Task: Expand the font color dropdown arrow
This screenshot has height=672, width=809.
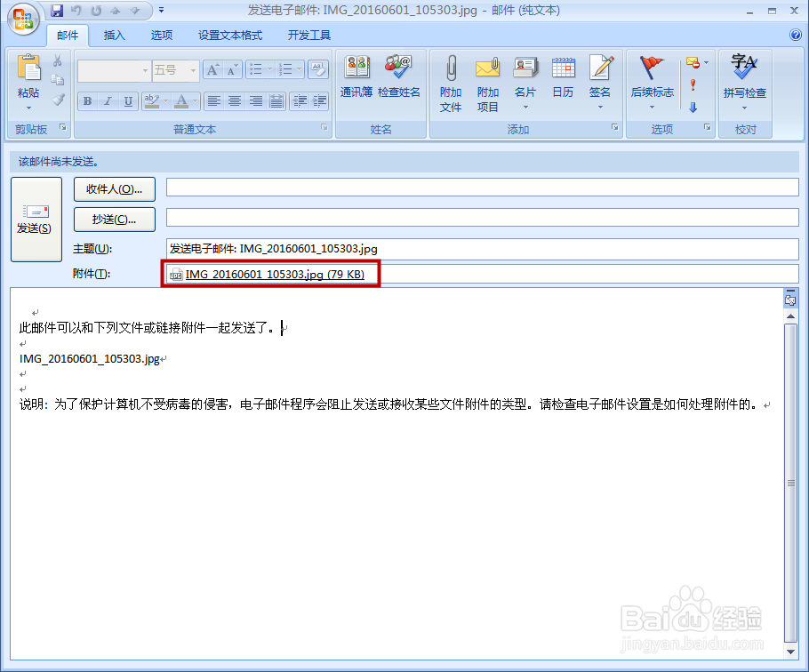Action: (196, 101)
